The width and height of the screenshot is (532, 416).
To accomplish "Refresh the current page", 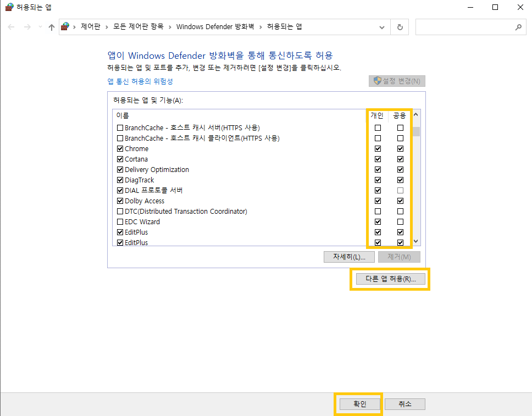I will 400,27.
